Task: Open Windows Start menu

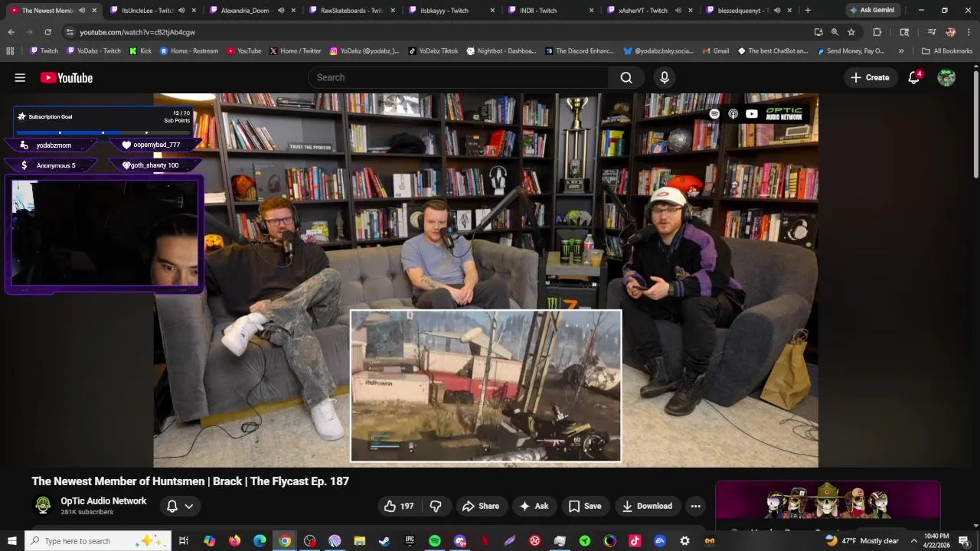Action: tap(11, 541)
